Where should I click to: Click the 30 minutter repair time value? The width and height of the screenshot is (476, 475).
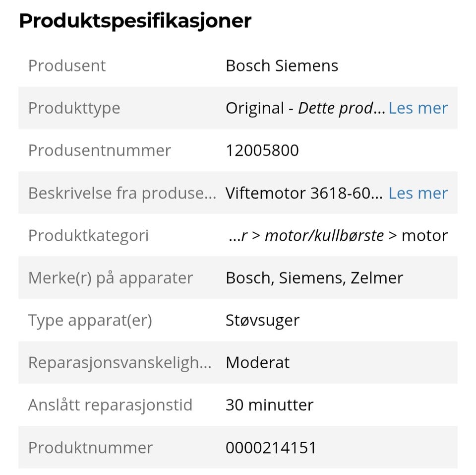point(269,405)
